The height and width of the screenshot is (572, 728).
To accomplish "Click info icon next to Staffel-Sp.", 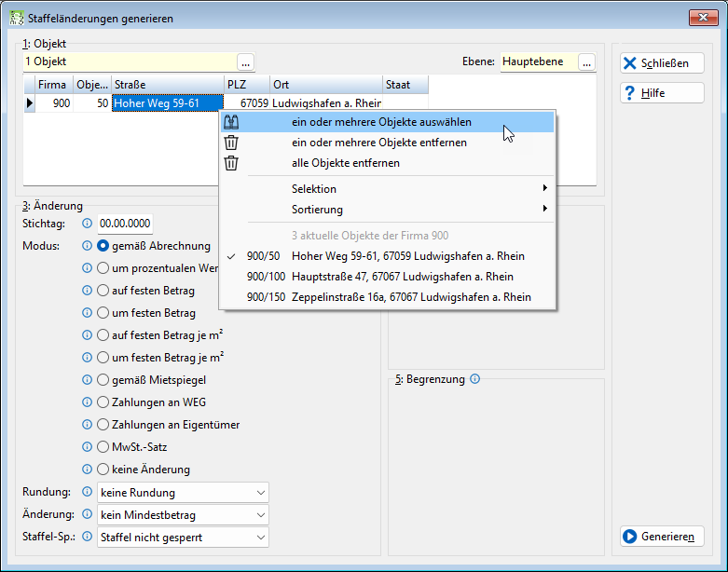I will [x=87, y=537].
